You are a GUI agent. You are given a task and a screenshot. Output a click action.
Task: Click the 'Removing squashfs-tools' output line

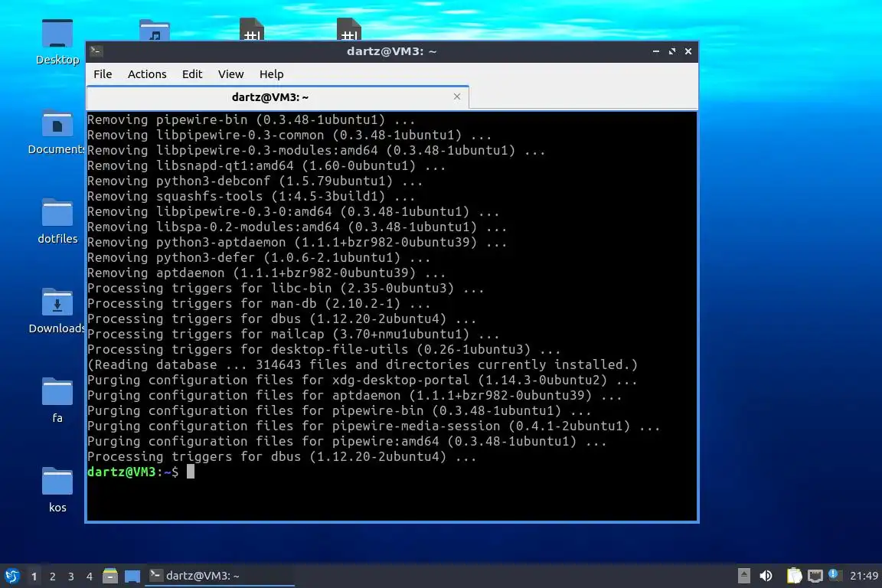click(251, 196)
